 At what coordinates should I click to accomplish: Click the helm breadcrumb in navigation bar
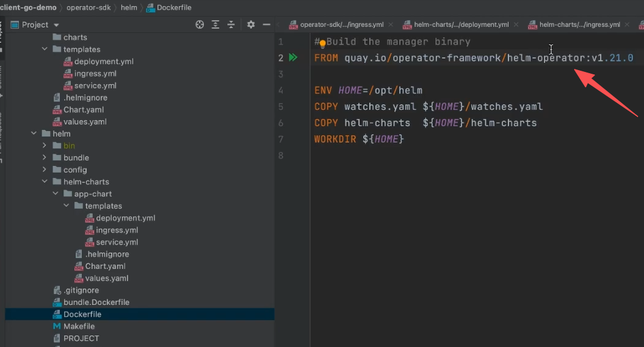click(129, 7)
